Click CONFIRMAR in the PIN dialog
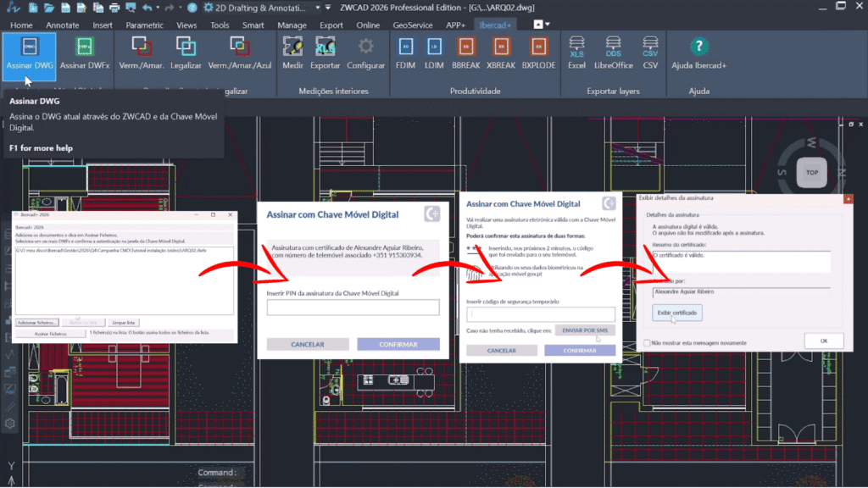The height and width of the screenshot is (488, 868). [398, 344]
